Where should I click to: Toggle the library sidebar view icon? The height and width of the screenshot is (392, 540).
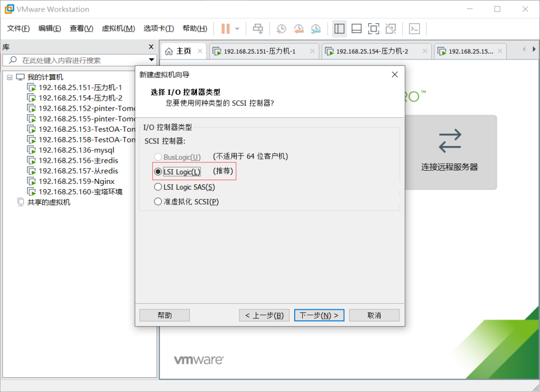pos(339,28)
